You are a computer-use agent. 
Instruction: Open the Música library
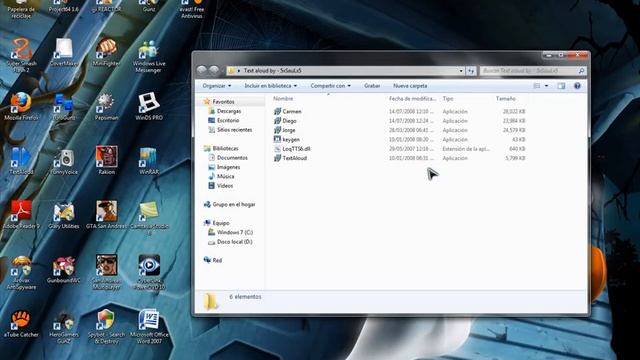pyautogui.click(x=225, y=176)
